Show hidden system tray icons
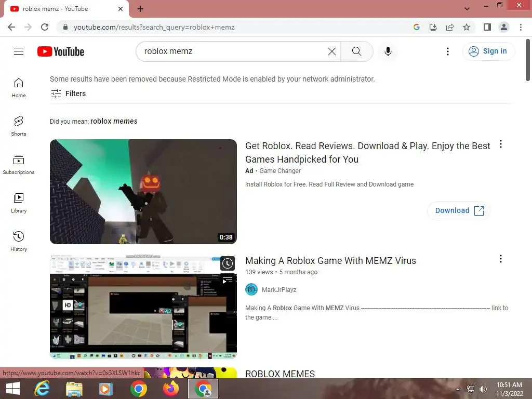The height and width of the screenshot is (399, 532). (458, 389)
